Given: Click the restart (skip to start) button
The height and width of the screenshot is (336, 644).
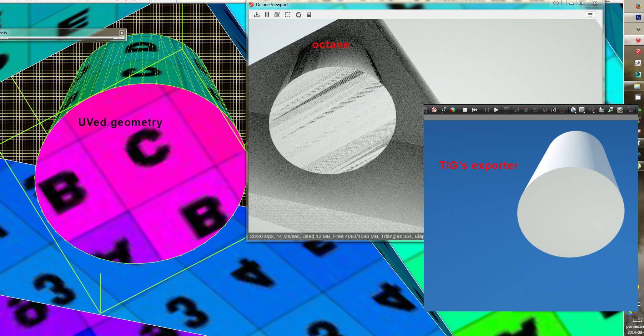Looking at the screenshot, I should 474,110.
